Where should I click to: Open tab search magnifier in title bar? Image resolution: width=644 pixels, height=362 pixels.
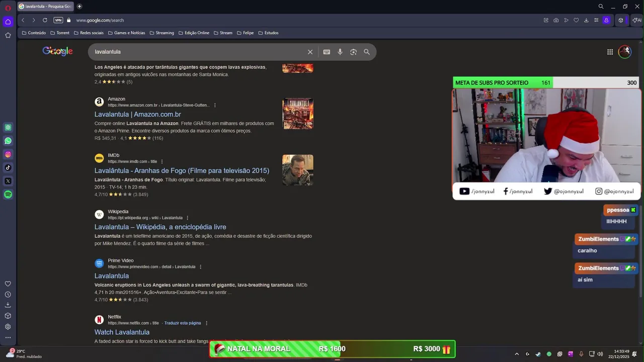pyautogui.click(x=601, y=7)
